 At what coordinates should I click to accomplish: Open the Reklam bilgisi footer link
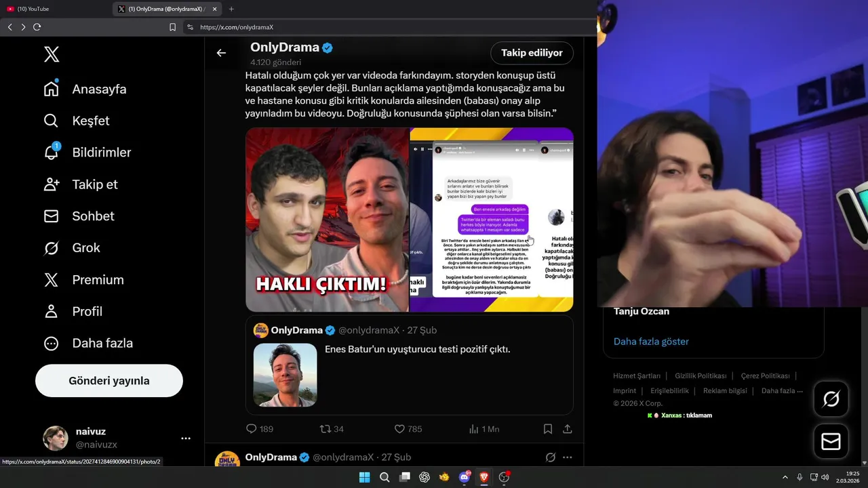tap(725, 391)
